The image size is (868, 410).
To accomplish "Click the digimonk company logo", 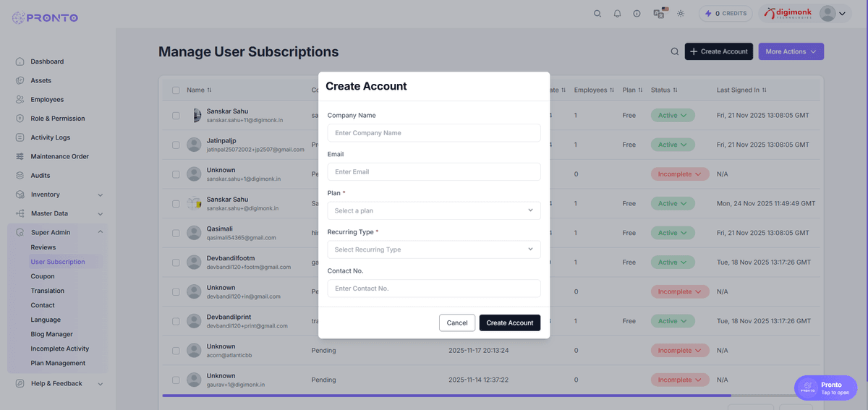I will coord(788,14).
